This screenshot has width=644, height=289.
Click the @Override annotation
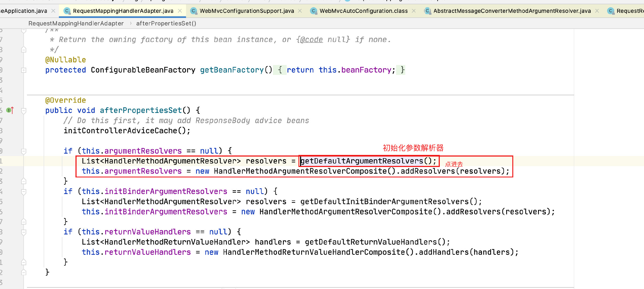66,100
